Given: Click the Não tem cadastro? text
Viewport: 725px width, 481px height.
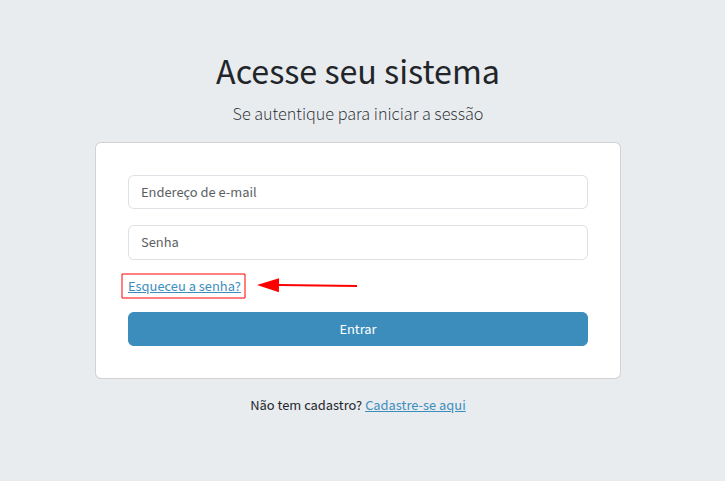Looking at the screenshot, I should click(x=305, y=406).
